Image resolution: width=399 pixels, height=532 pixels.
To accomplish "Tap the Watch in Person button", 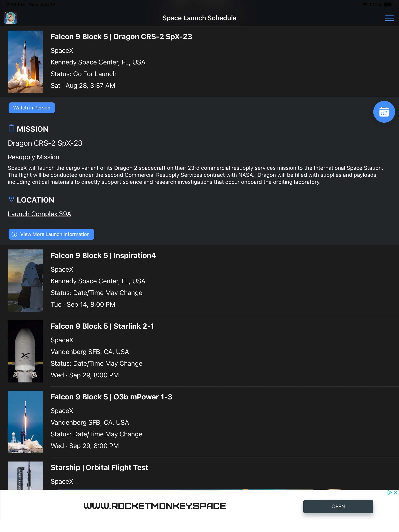I will pyautogui.click(x=31, y=108).
